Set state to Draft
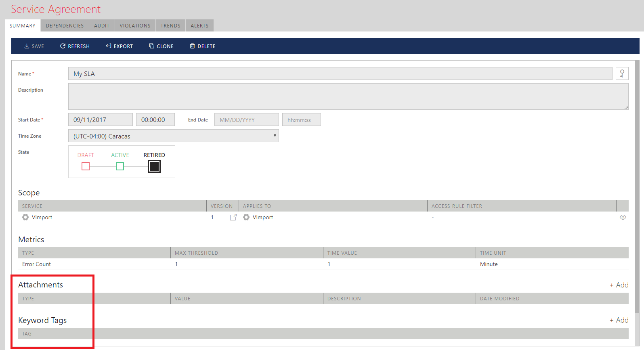The height and width of the screenshot is (350, 644). pos(86,166)
